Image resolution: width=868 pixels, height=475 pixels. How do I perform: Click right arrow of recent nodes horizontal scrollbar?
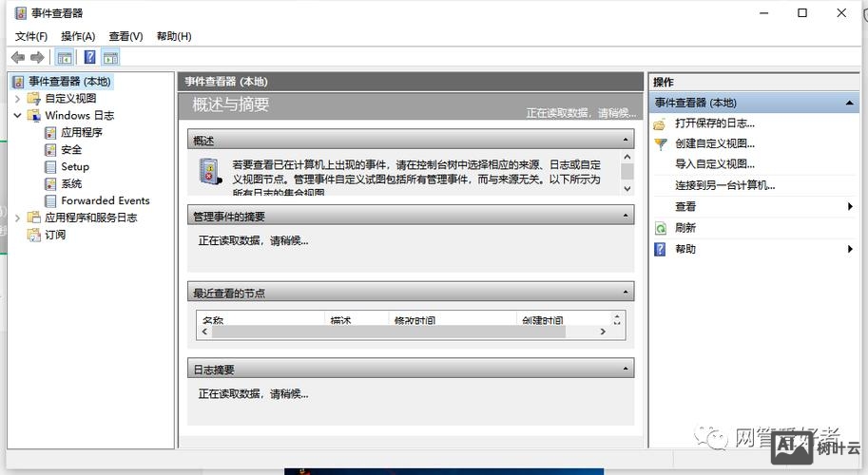[x=603, y=332]
